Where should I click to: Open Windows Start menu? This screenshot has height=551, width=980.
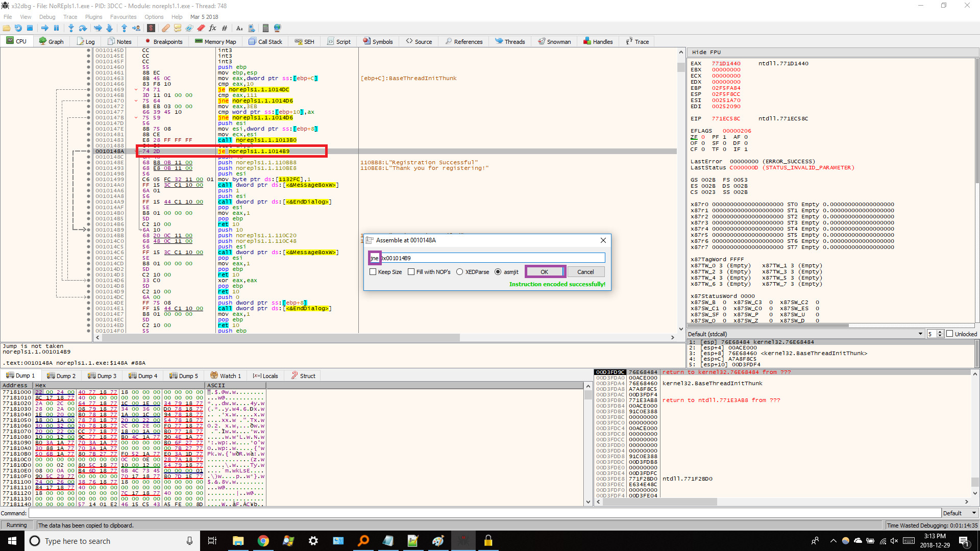point(12,541)
